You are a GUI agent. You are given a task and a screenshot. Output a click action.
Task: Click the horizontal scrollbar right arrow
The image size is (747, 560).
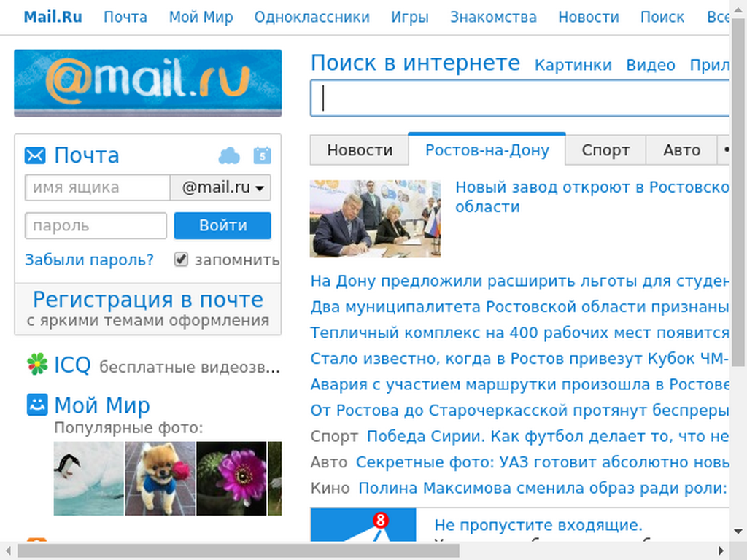point(721,551)
